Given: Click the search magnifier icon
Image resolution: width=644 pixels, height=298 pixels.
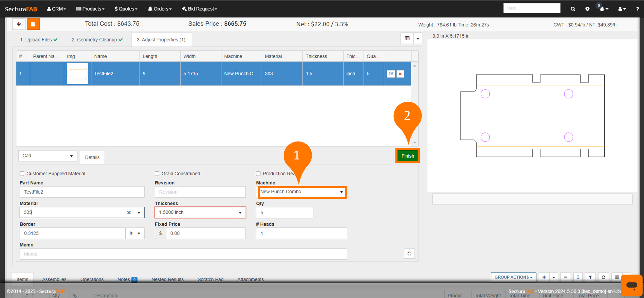Looking at the screenshot, I should pyautogui.click(x=573, y=9).
